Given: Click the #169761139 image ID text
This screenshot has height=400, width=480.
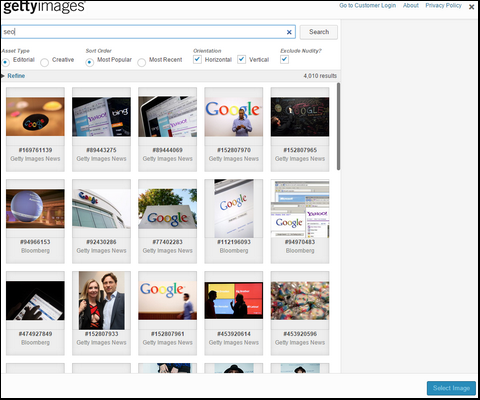Looking at the screenshot, I should point(35,150).
